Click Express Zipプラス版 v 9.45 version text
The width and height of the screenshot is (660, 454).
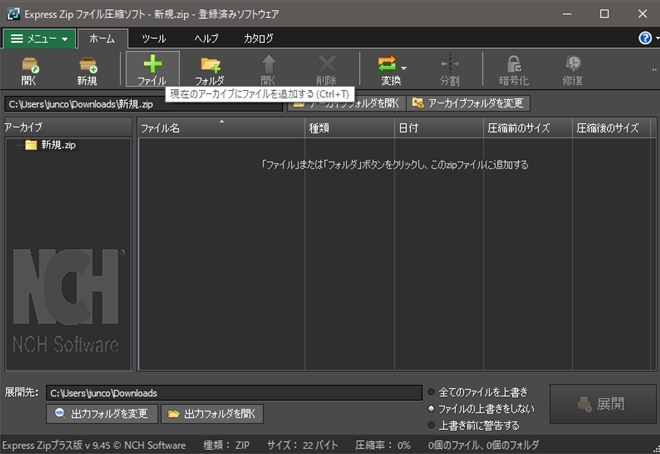click(x=93, y=445)
